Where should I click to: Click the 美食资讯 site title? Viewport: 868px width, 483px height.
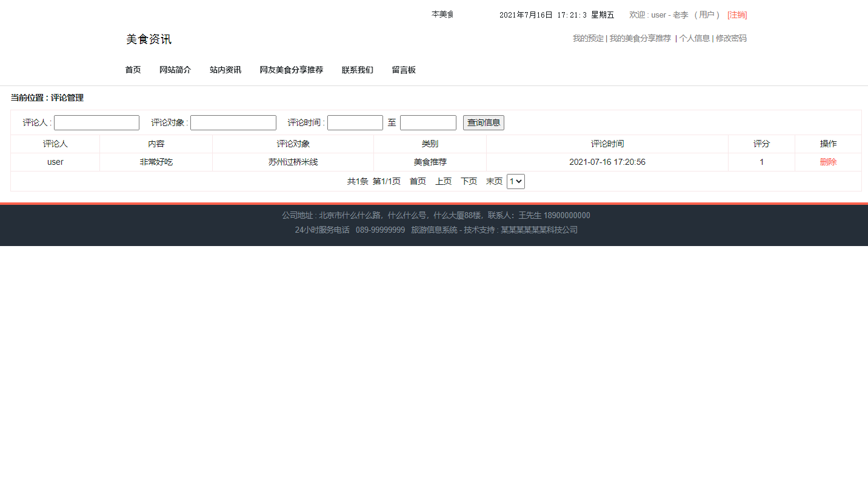(x=149, y=39)
